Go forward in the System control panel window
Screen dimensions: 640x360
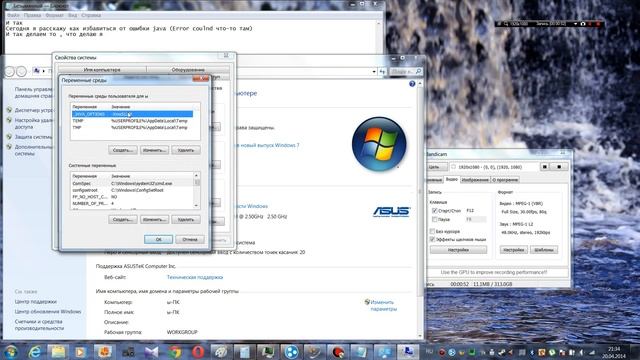(22, 71)
